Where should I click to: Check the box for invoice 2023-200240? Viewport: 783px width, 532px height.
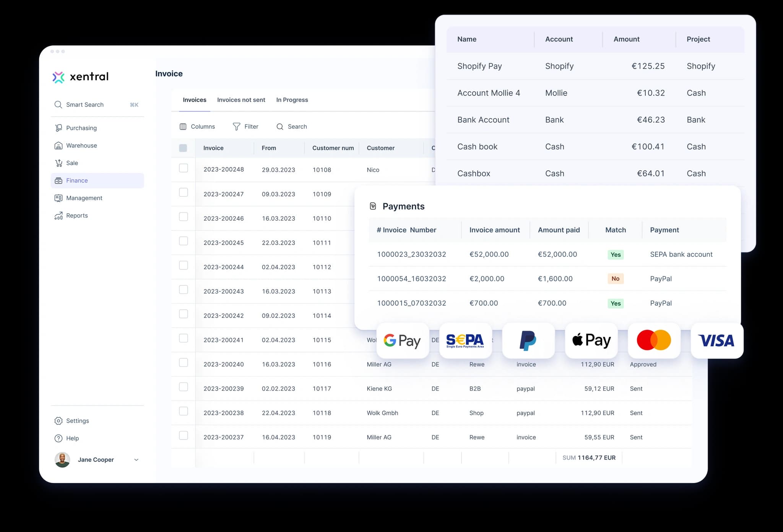click(184, 363)
